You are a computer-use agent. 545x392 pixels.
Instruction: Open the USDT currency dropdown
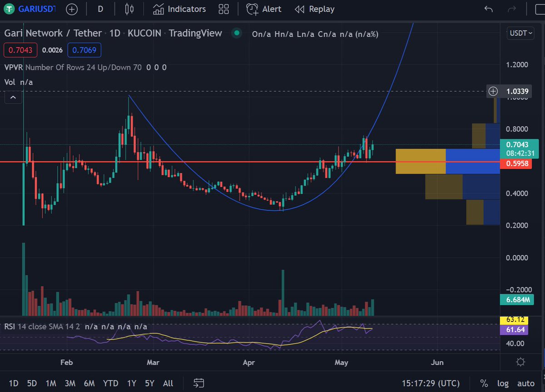(520, 33)
